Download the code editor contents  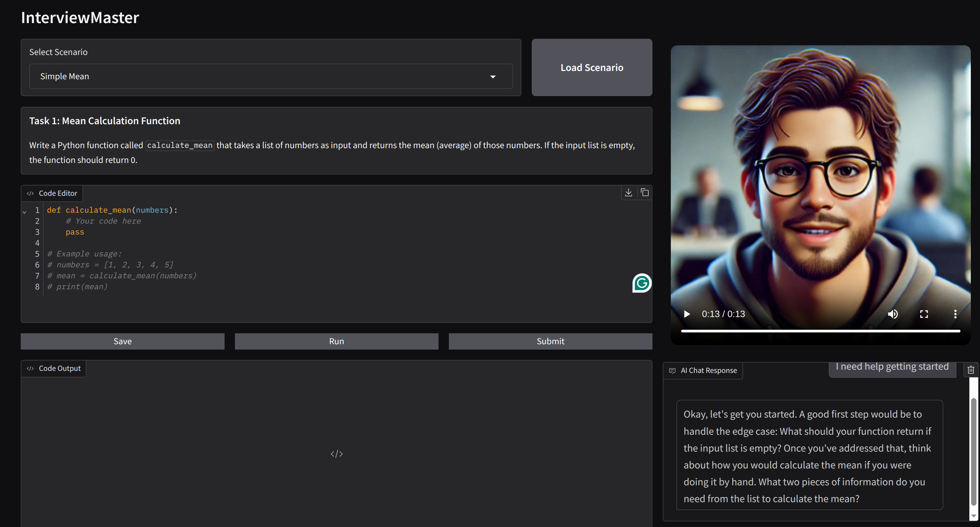pos(628,193)
